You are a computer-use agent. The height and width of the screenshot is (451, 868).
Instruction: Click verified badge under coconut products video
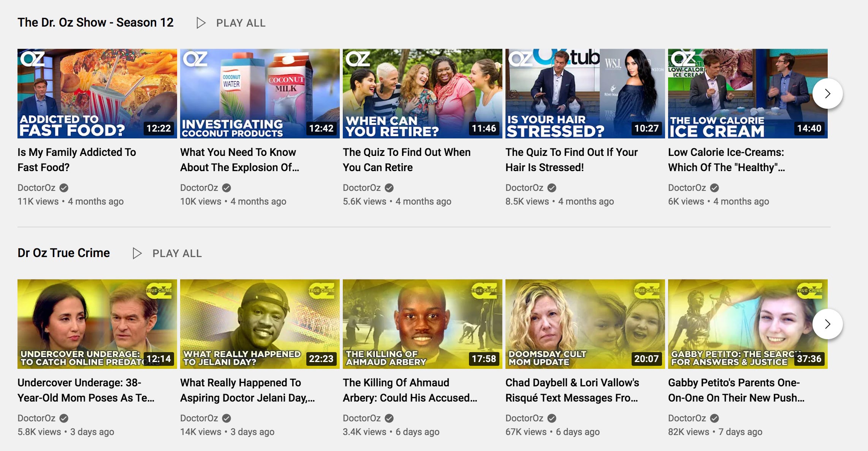coord(227,188)
